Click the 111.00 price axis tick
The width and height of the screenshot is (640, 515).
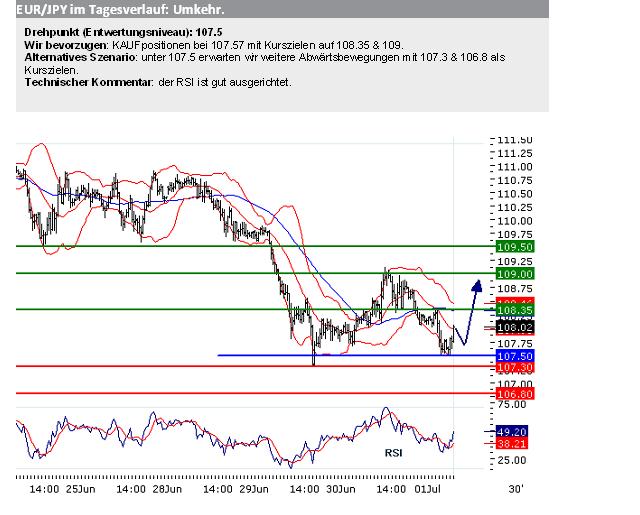click(515, 167)
